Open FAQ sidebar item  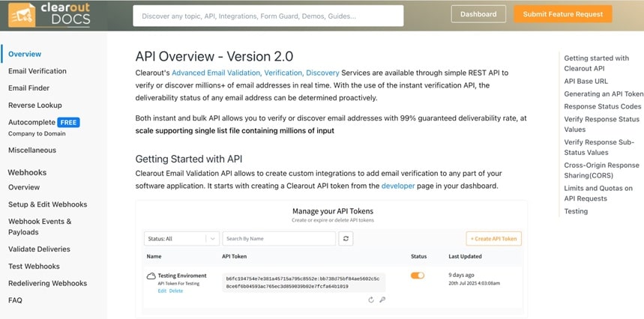(x=15, y=300)
